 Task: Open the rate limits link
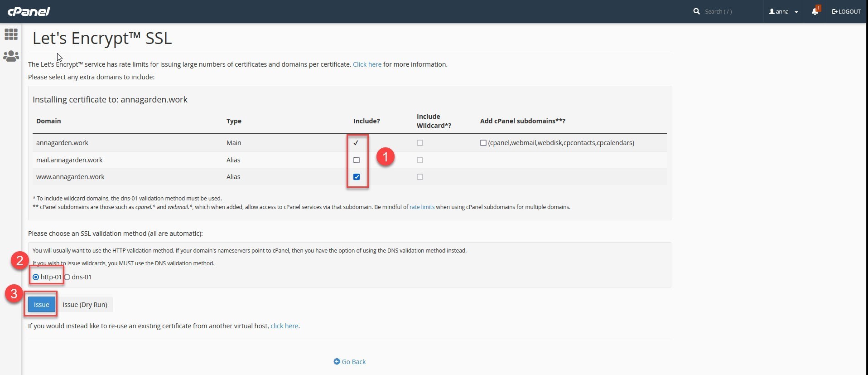pyautogui.click(x=422, y=207)
